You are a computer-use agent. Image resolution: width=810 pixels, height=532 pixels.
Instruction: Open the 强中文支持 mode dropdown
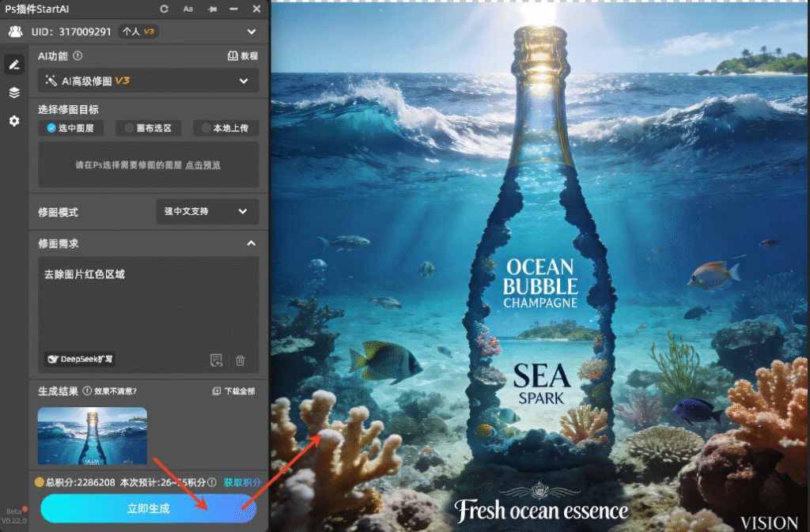pos(206,212)
